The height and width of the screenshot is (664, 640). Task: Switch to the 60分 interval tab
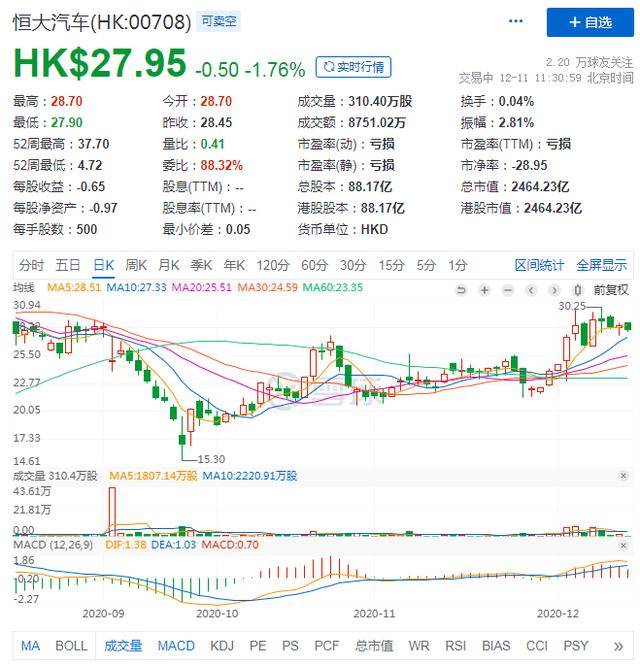314,265
